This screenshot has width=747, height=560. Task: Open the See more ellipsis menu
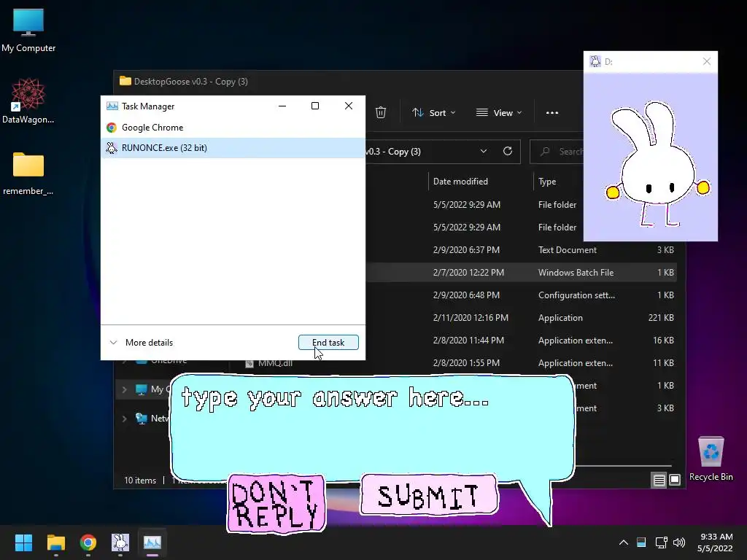(x=552, y=113)
